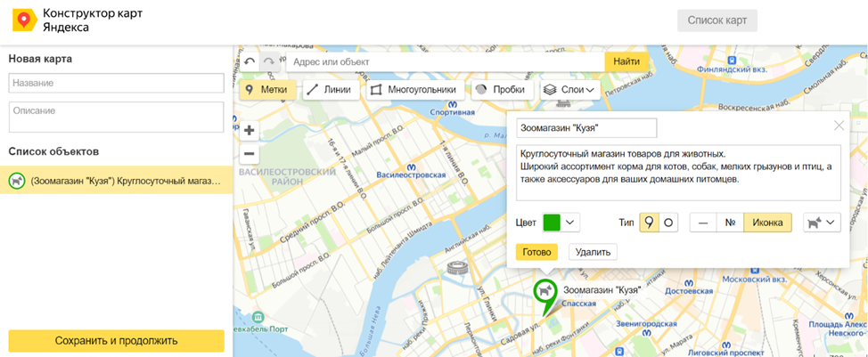This screenshot has height=357, width=868.
Task: Click the Зоомагазин "Кузя" map label
Action: 602,289
